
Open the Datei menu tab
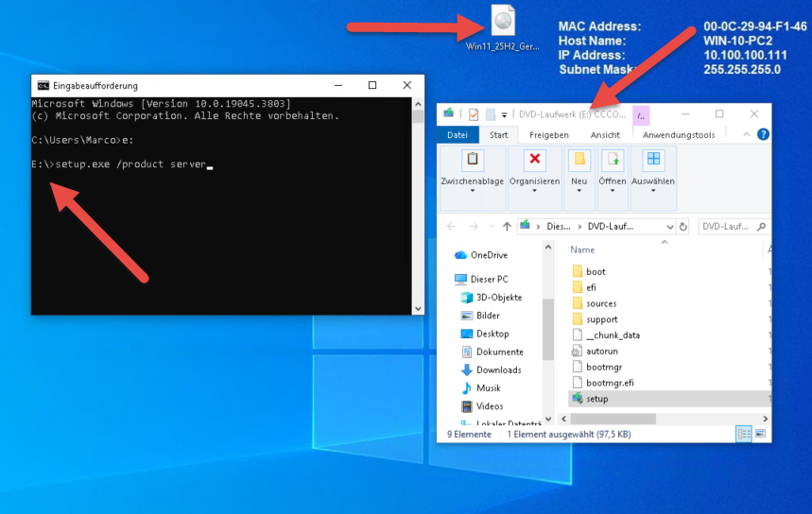click(458, 135)
